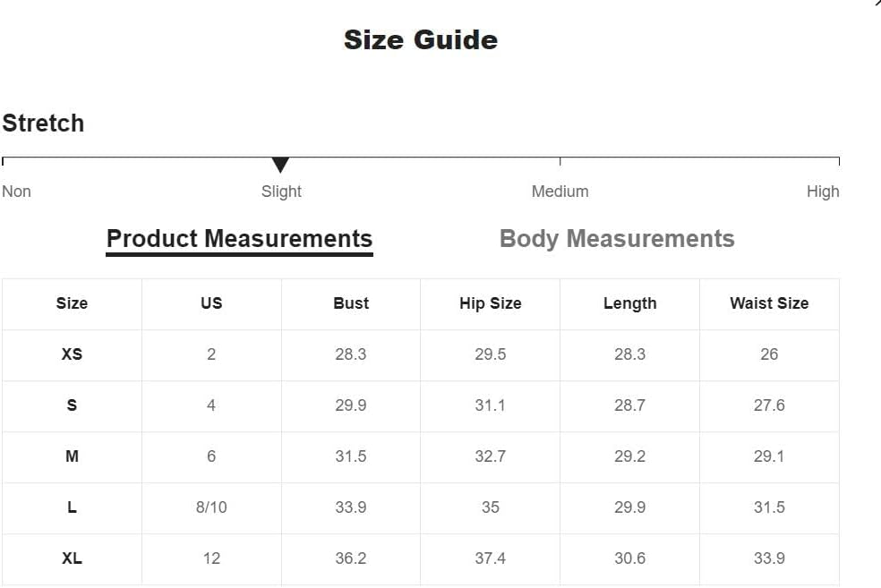Select the XS size row label
881x588 pixels.
tap(72, 354)
